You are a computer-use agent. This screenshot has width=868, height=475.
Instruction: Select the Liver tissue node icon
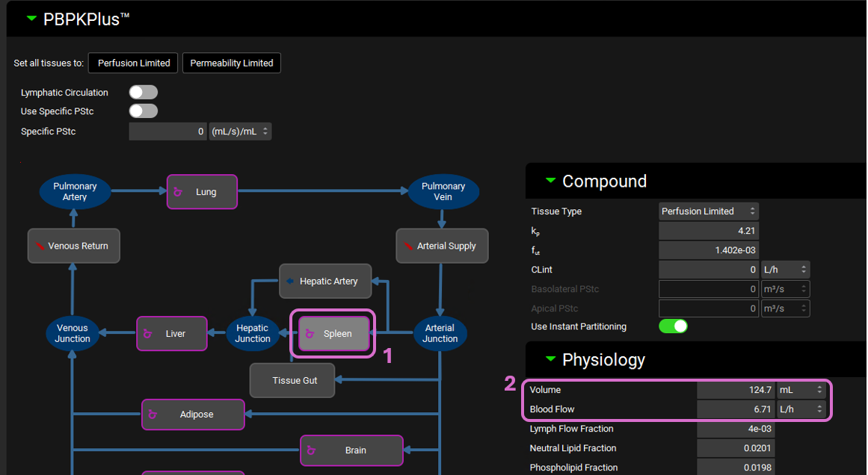(148, 334)
